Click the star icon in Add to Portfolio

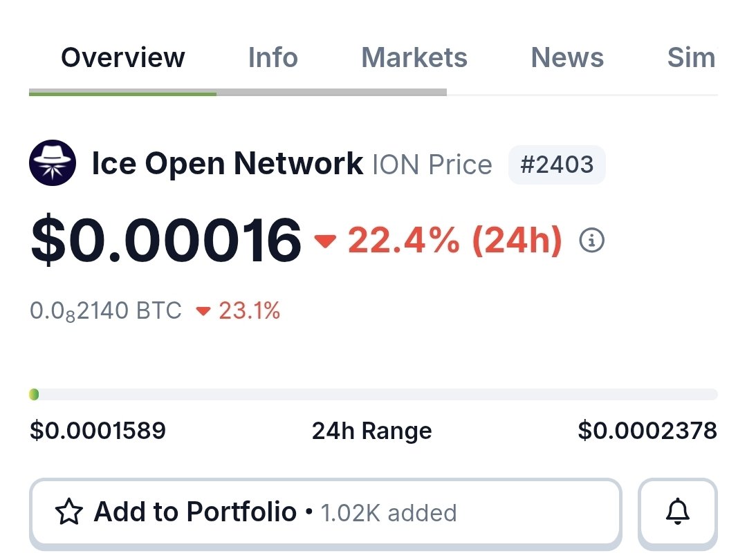69,512
